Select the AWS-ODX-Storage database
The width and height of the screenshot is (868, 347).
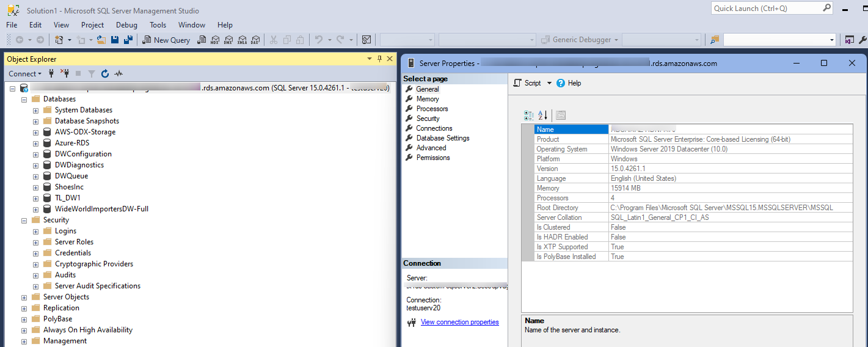tap(85, 132)
